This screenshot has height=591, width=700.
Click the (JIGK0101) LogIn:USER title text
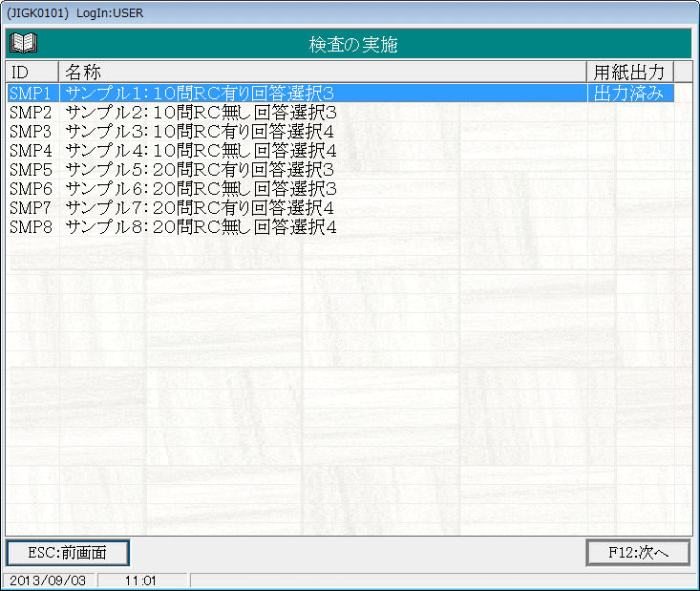click(75, 13)
